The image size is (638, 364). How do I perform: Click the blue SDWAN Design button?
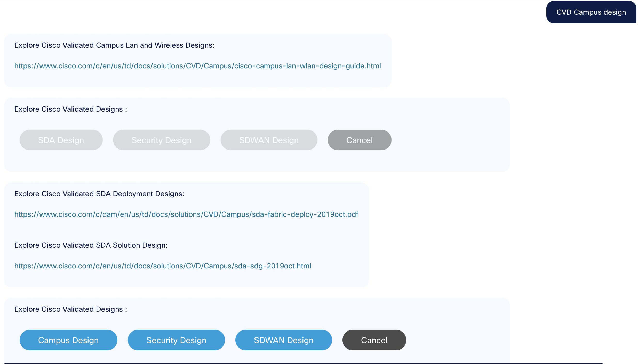pyautogui.click(x=284, y=340)
